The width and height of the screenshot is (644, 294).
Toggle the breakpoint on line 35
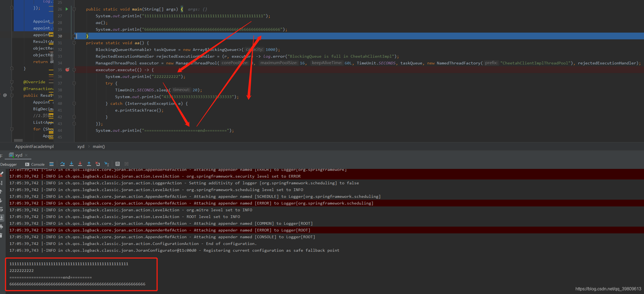pyautogui.click(x=67, y=70)
